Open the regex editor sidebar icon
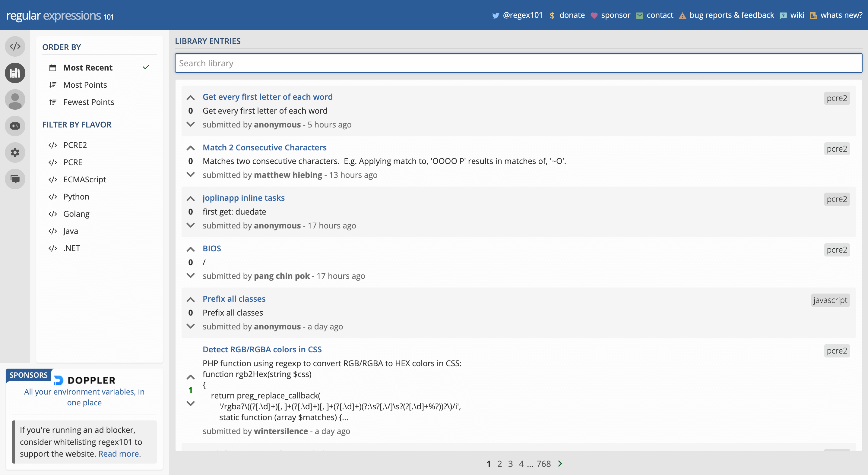The width and height of the screenshot is (868, 475). click(x=15, y=46)
